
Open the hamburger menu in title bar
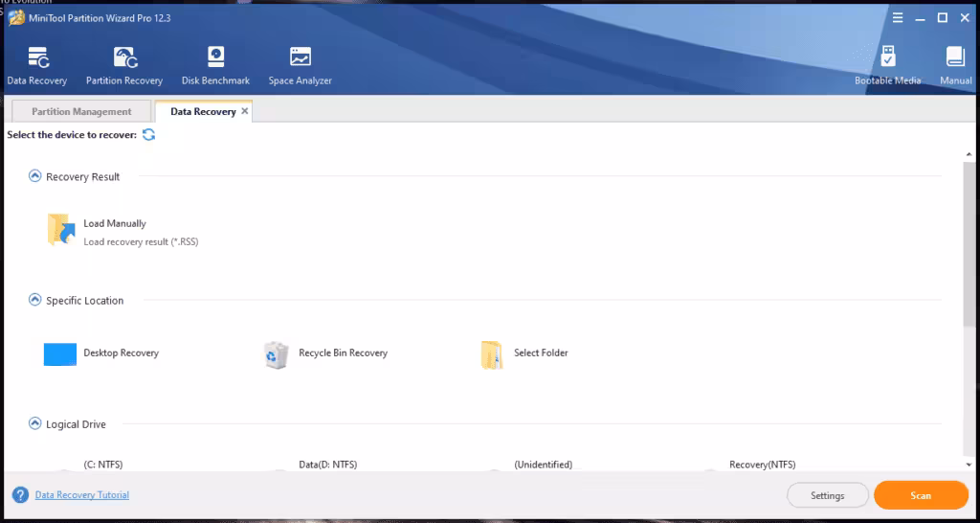coord(898,18)
